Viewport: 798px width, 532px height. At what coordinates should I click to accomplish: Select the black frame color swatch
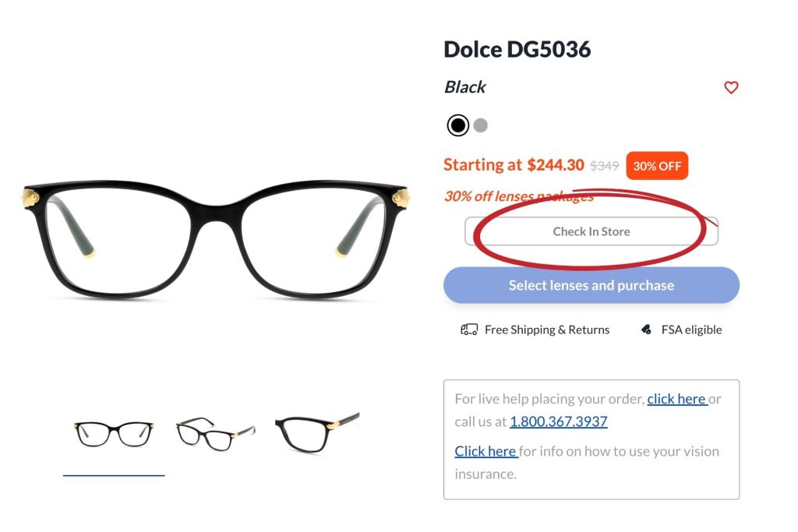coord(457,125)
